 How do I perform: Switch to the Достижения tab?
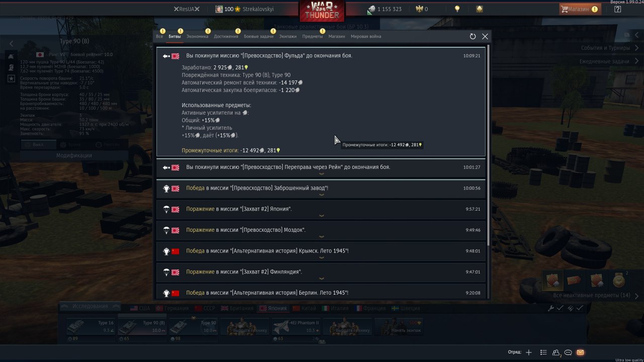(226, 36)
